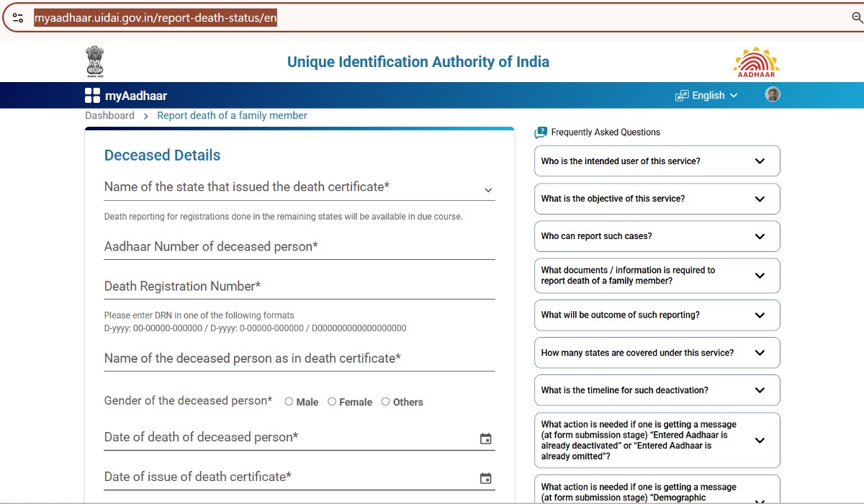Image resolution: width=864 pixels, height=504 pixels.
Task: Open the English language selector
Action: [707, 96]
